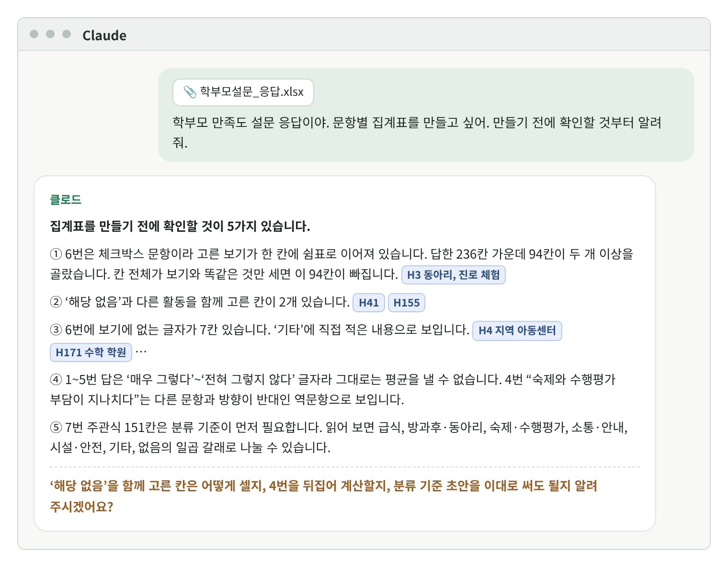Click the user message starting '학부모 만족도 설문'
The width and height of the screenshot is (728, 568).
pyautogui.click(x=417, y=132)
